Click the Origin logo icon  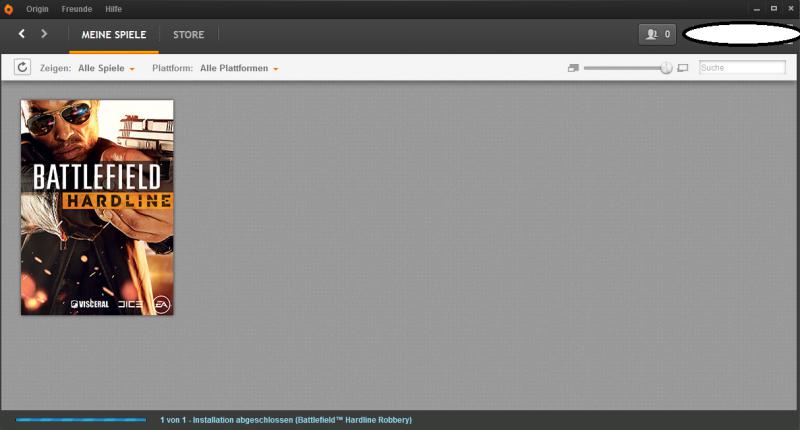coord(9,8)
